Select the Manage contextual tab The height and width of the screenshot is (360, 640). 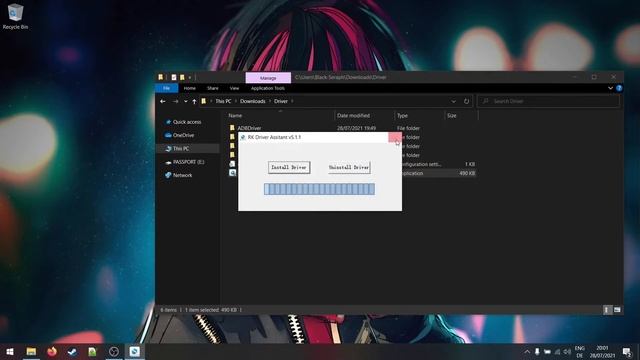click(268, 78)
